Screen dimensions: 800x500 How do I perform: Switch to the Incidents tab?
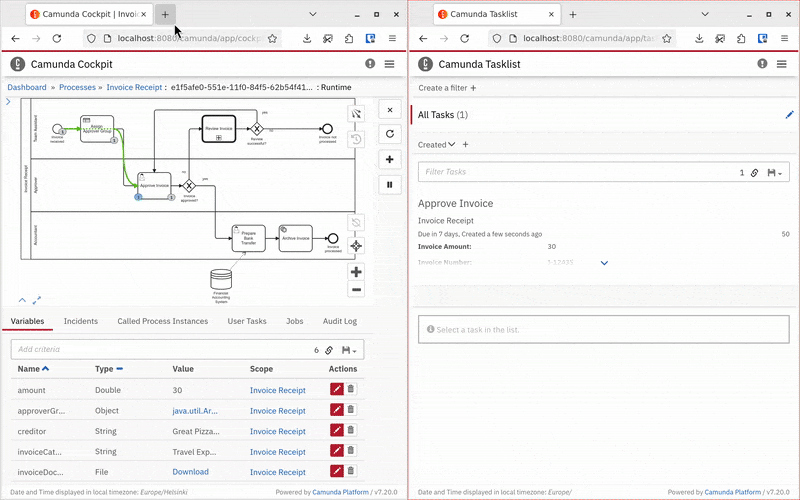[x=81, y=321]
